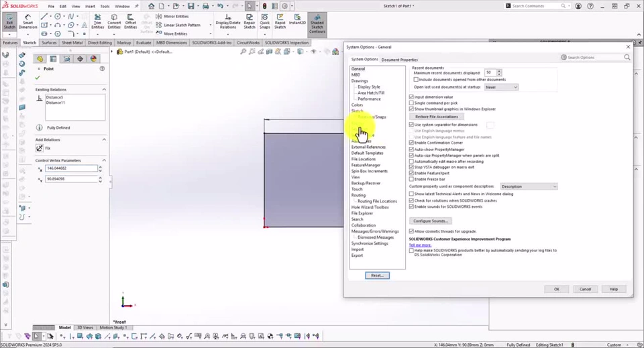Viewport: 644px width, 348px height.
Task: Click OK in System Options dialog
Action: (x=557, y=289)
